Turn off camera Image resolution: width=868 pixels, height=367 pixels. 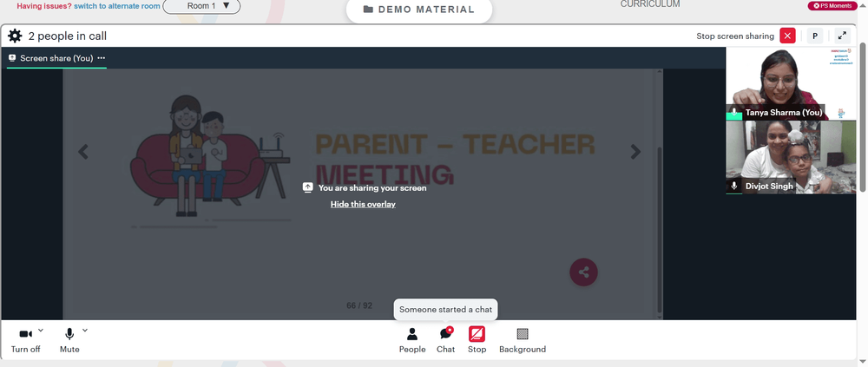[x=25, y=340]
